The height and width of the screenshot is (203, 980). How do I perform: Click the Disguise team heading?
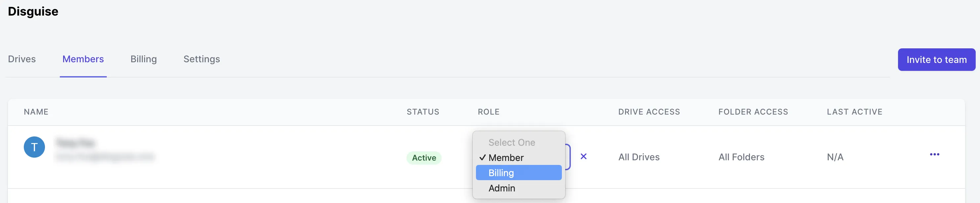coord(33,12)
